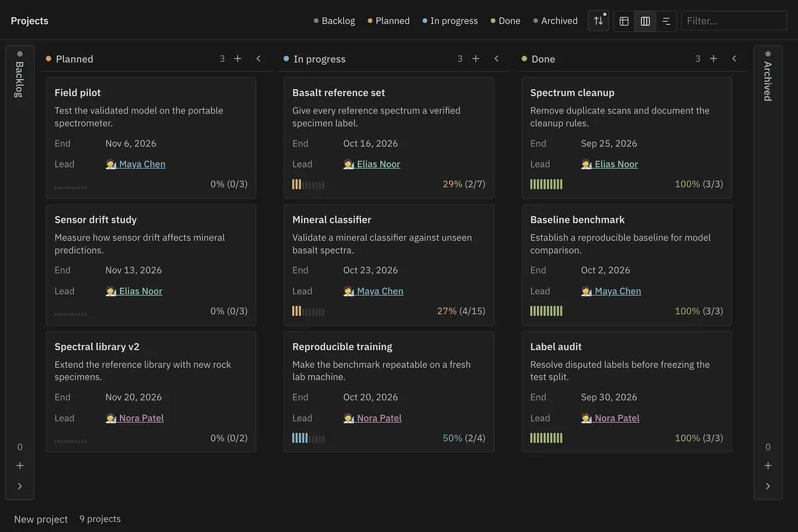Add a project to Archived column
Screen dimensions: 798x532
tap(768, 465)
